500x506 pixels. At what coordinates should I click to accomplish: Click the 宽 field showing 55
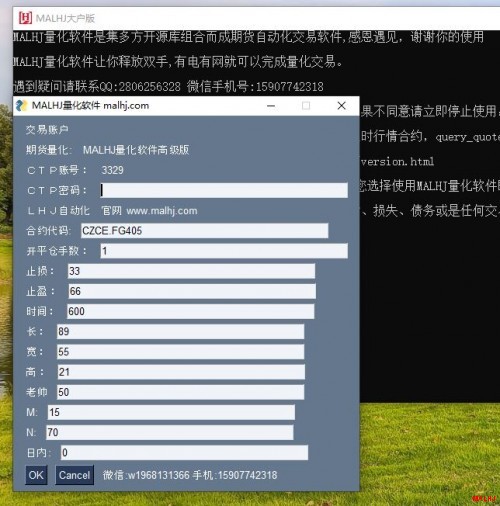(x=180, y=352)
